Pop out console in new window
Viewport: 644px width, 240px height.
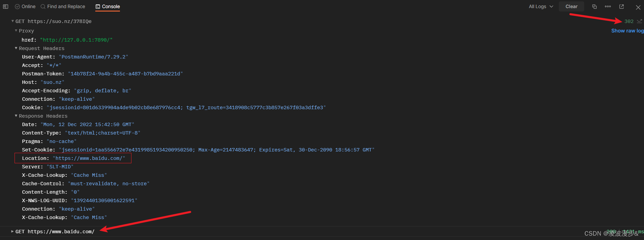pos(621,6)
